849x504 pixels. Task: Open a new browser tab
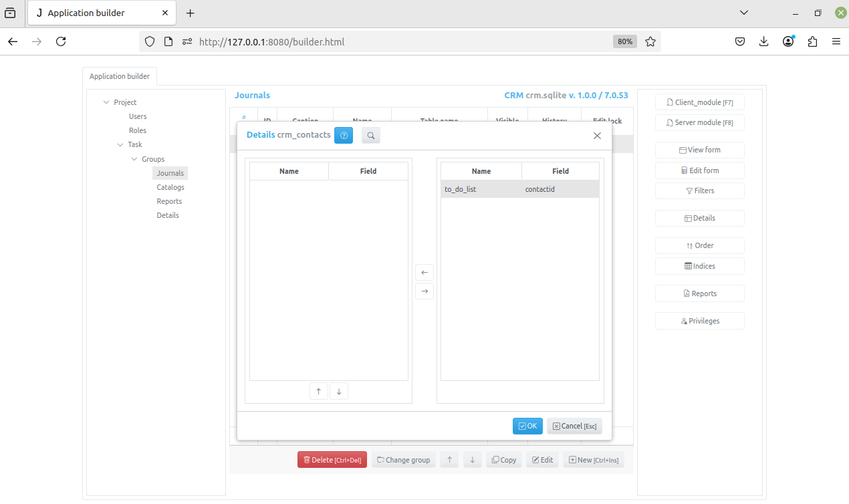click(x=191, y=13)
